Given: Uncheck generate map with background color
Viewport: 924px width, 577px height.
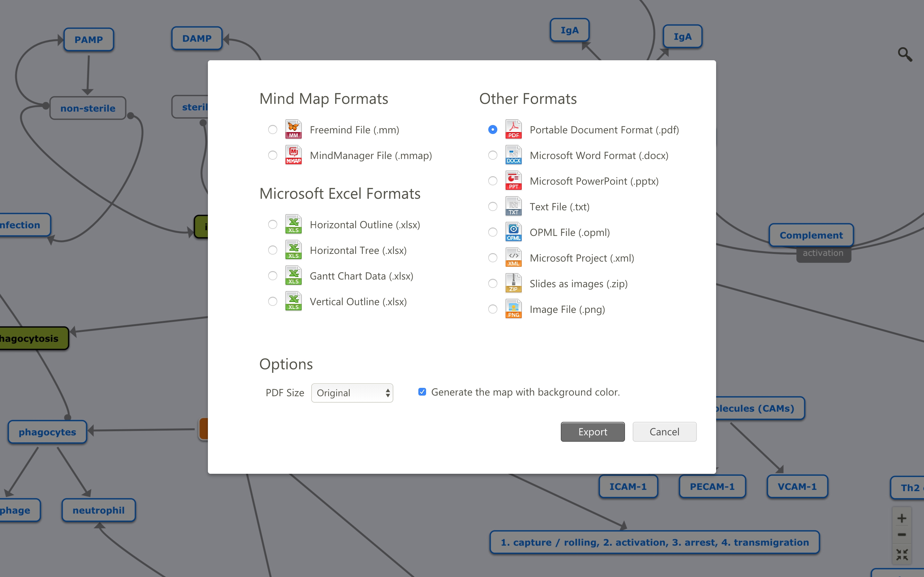Looking at the screenshot, I should [x=422, y=392].
